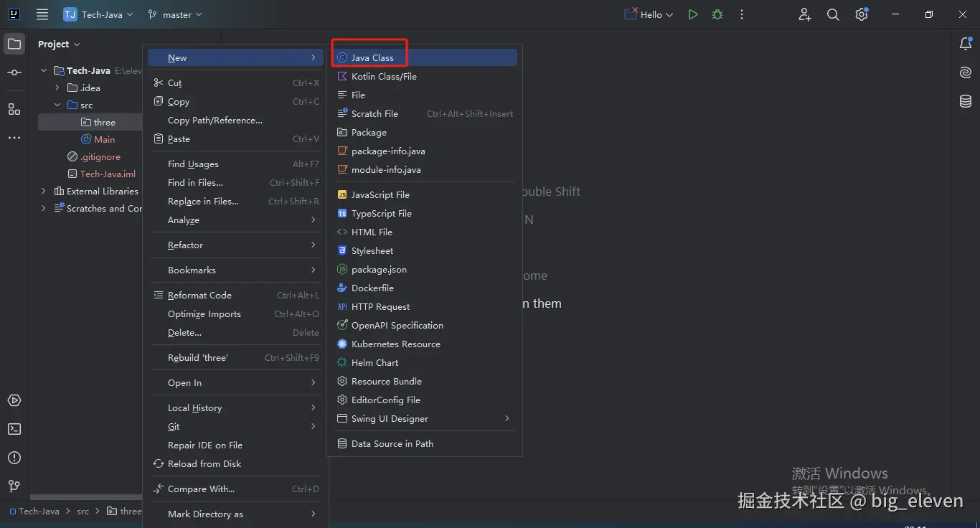Open more run actions menu
Viewport: 980px width, 528px height.
pyautogui.click(x=742, y=14)
